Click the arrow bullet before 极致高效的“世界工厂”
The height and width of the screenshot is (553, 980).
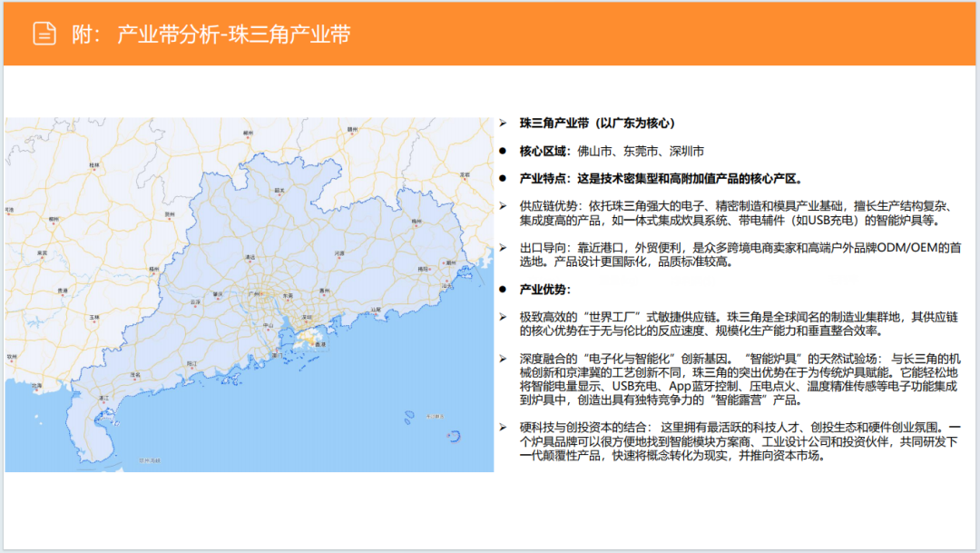(503, 317)
